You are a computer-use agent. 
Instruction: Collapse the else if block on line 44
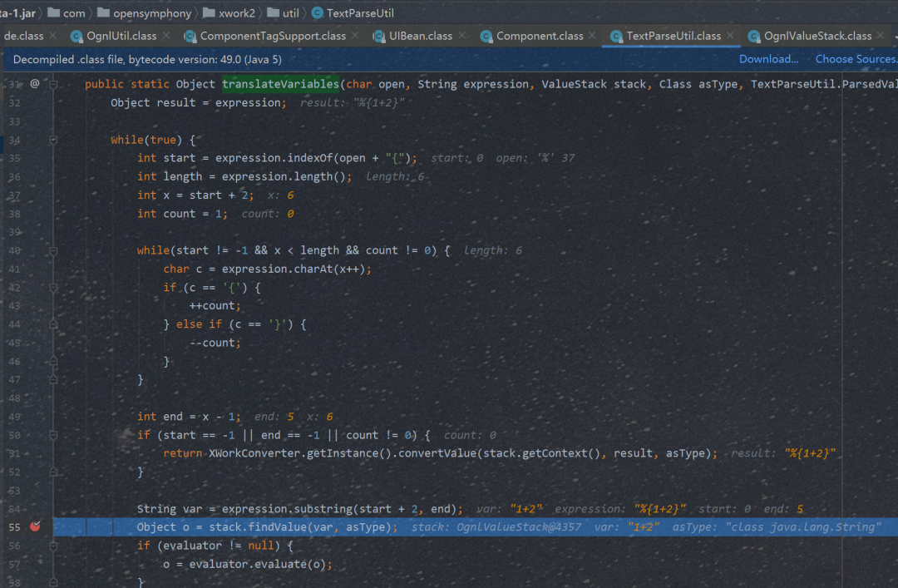53,324
